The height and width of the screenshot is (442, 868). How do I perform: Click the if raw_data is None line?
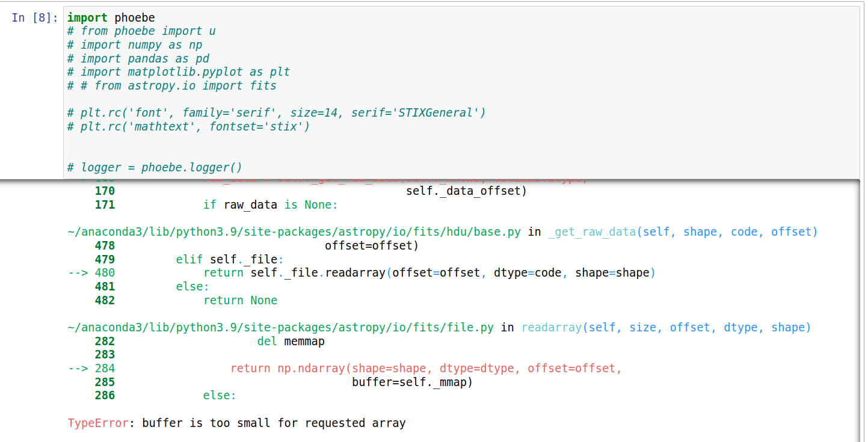click(271, 204)
